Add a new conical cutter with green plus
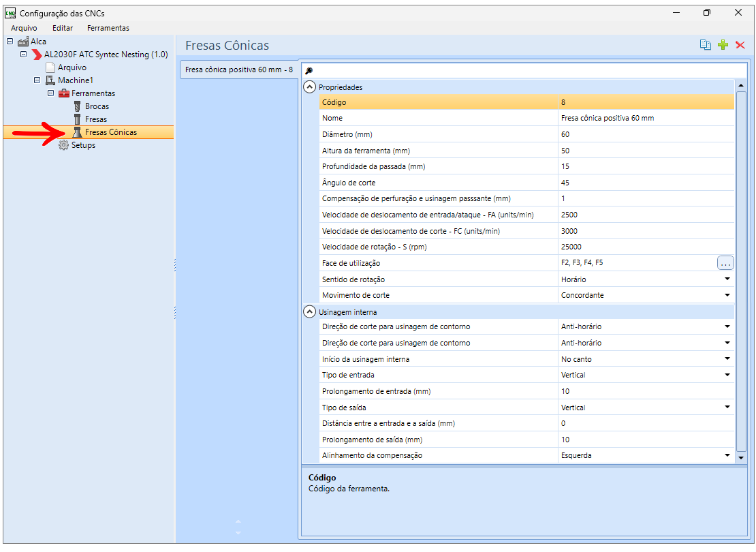This screenshot has height=552, width=756. pos(723,45)
